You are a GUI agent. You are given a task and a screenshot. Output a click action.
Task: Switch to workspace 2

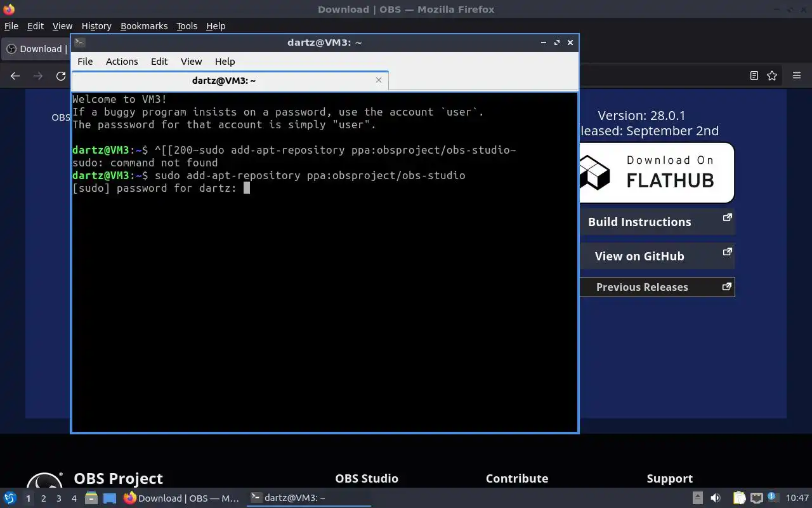[x=43, y=498]
